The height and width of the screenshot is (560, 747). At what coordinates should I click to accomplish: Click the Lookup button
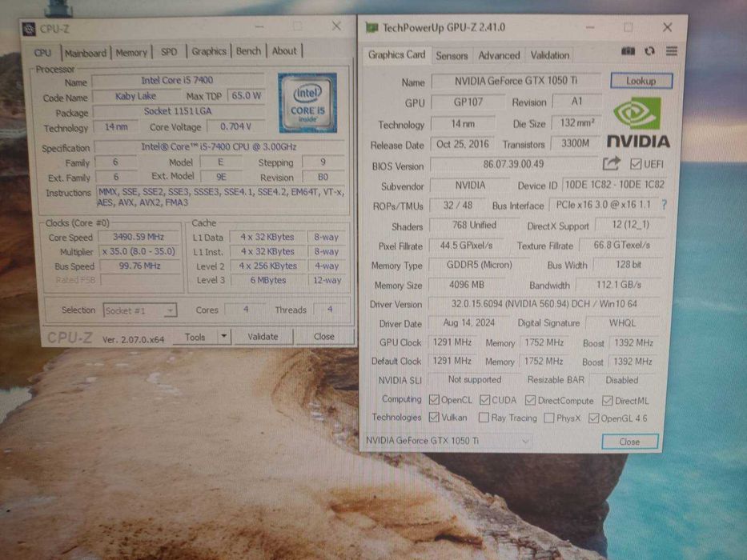point(641,81)
